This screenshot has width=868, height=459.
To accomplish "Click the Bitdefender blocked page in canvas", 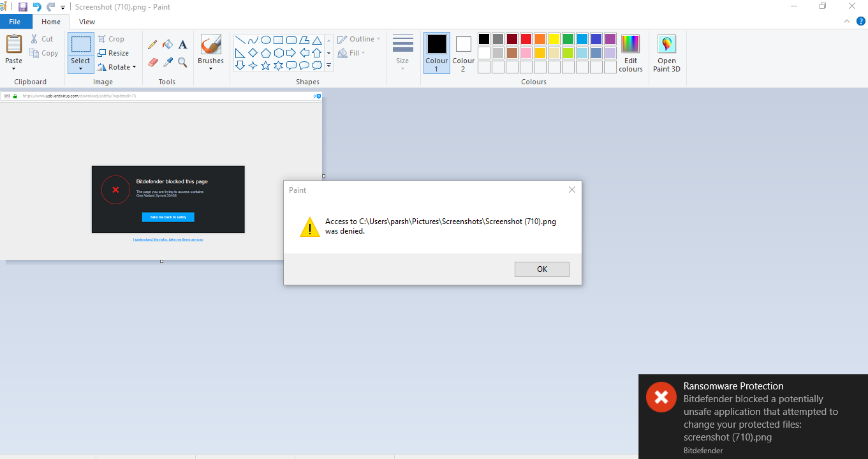I will [x=168, y=199].
